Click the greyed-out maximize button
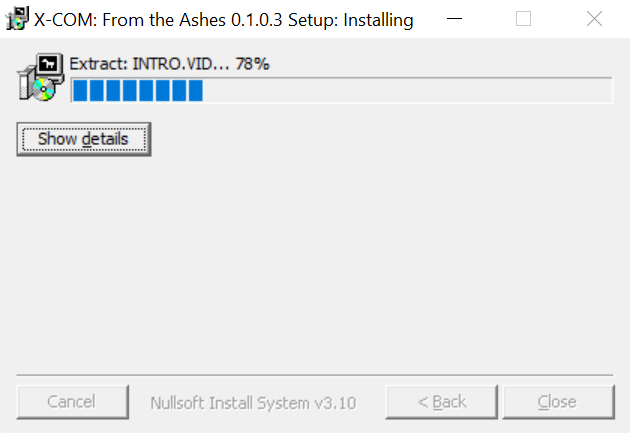The height and width of the screenshot is (433, 630). [x=523, y=18]
